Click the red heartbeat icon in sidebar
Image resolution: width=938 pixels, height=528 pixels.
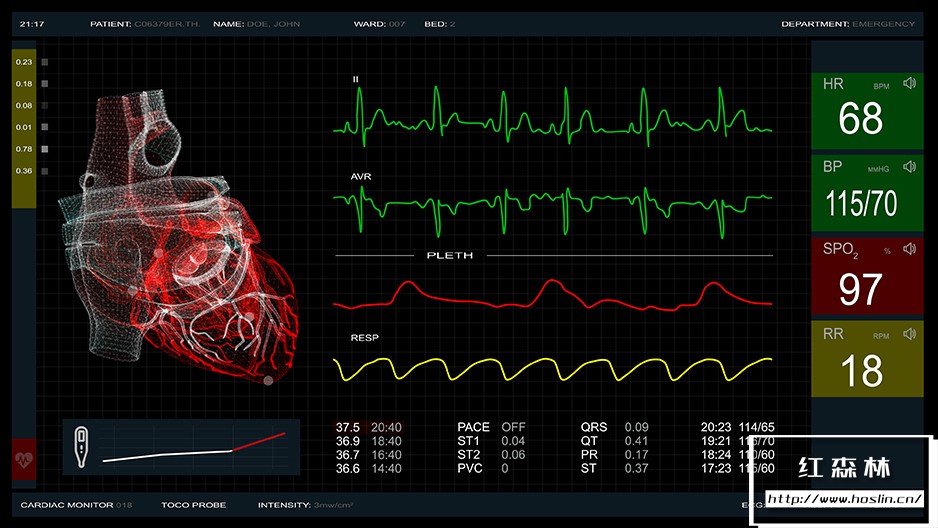coord(24,459)
